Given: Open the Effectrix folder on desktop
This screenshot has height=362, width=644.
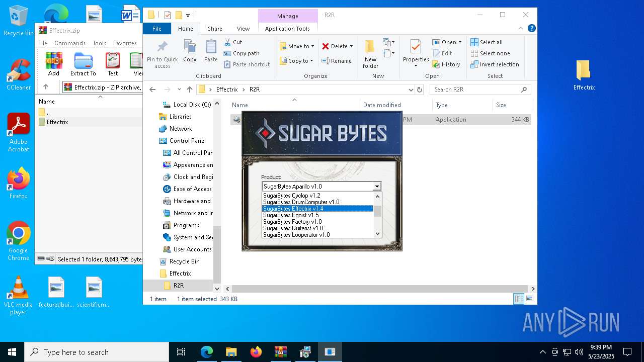Looking at the screenshot, I should tap(584, 75).
